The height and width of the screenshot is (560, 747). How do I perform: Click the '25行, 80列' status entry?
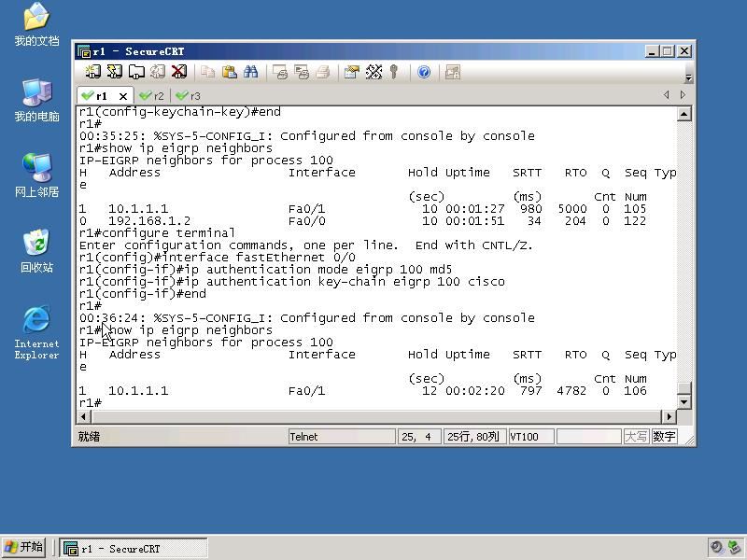pyautogui.click(x=474, y=437)
